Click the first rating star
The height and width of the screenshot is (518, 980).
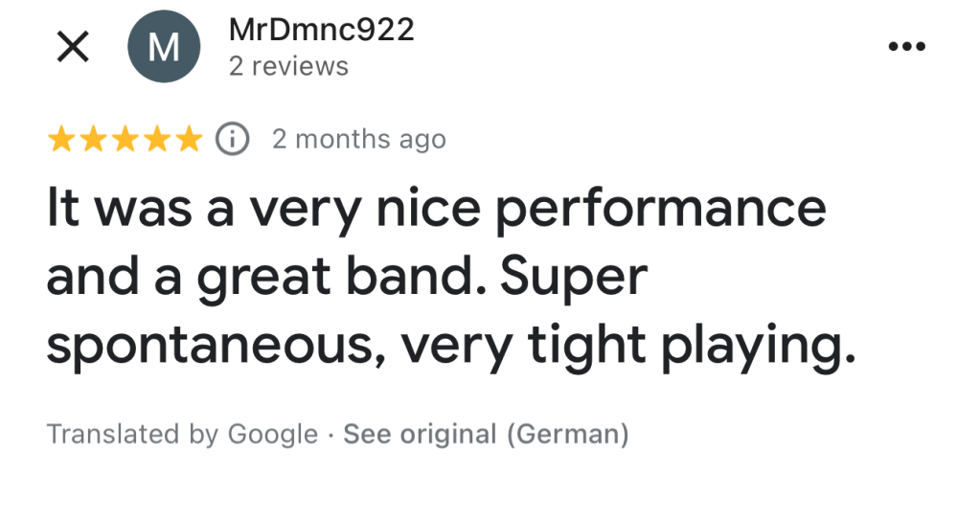(62, 139)
